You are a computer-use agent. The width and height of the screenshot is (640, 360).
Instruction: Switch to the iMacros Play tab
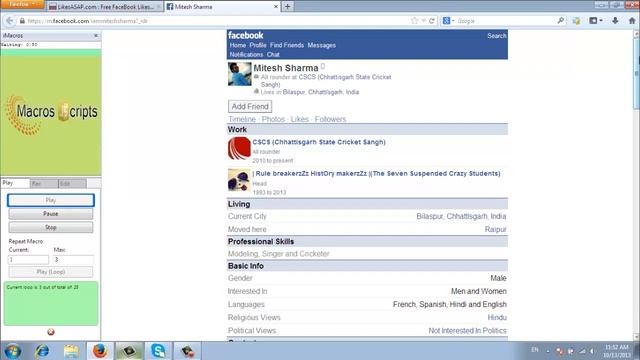15,183
